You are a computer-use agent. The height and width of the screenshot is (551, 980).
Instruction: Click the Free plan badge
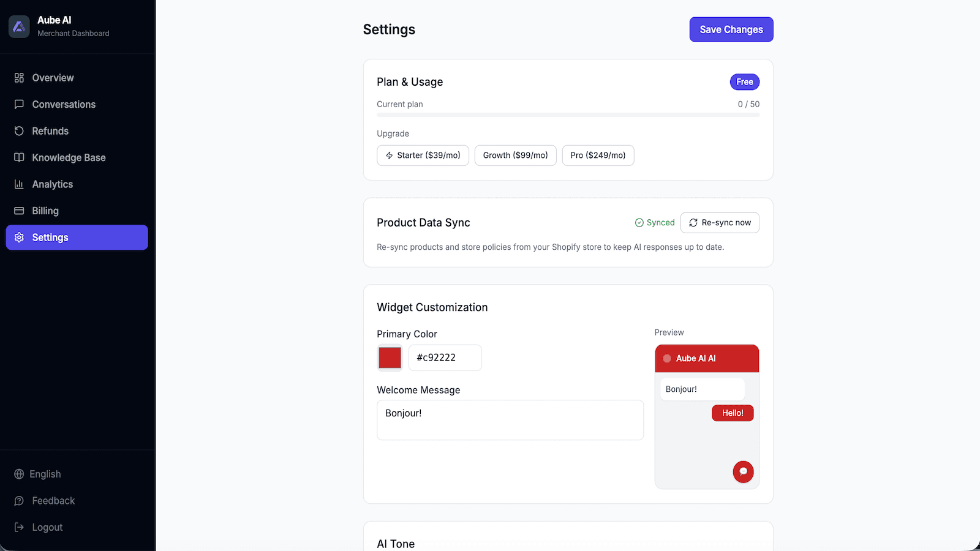(745, 82)
